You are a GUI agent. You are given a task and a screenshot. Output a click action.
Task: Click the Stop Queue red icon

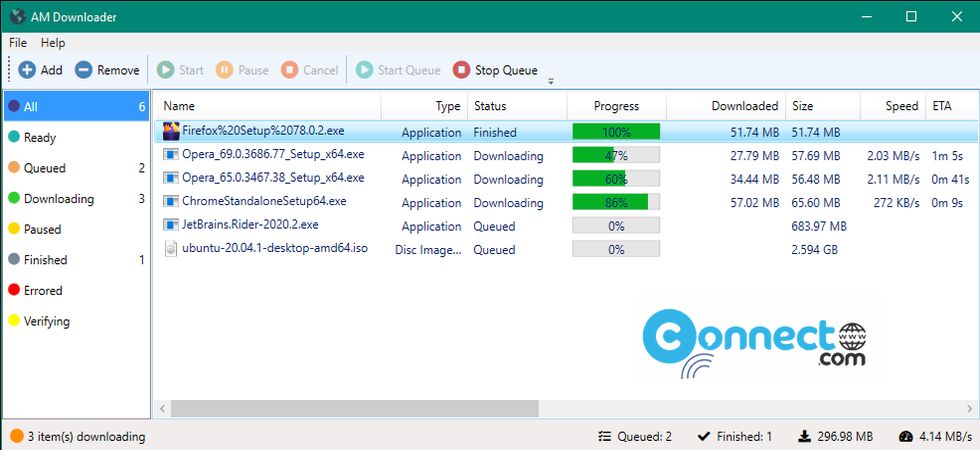point(461,70)
